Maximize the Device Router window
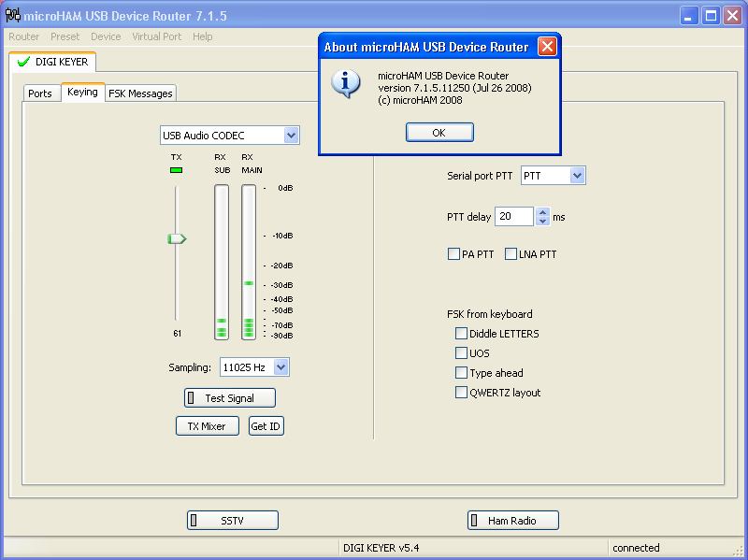The width and height of the screenshot is (748, 560). tap(711, 16)
